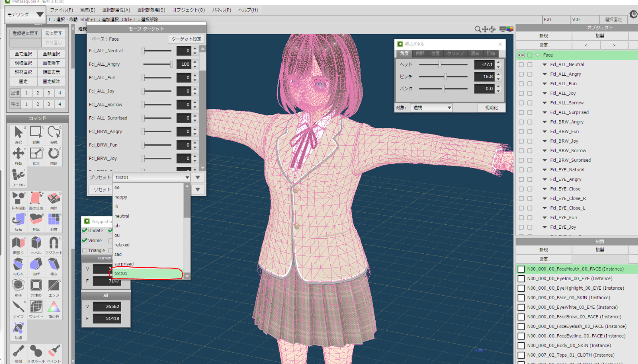Viewport: 638px width, 364px height.
Task: Toggle visibility box for Fcl_ALL_Angry
Action: pos(521,74)
